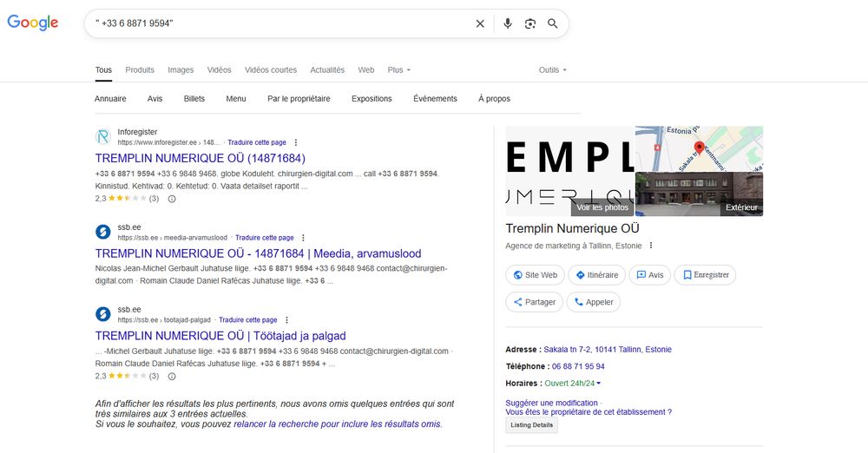Start voice search with microphone icon

pos(508,23)
